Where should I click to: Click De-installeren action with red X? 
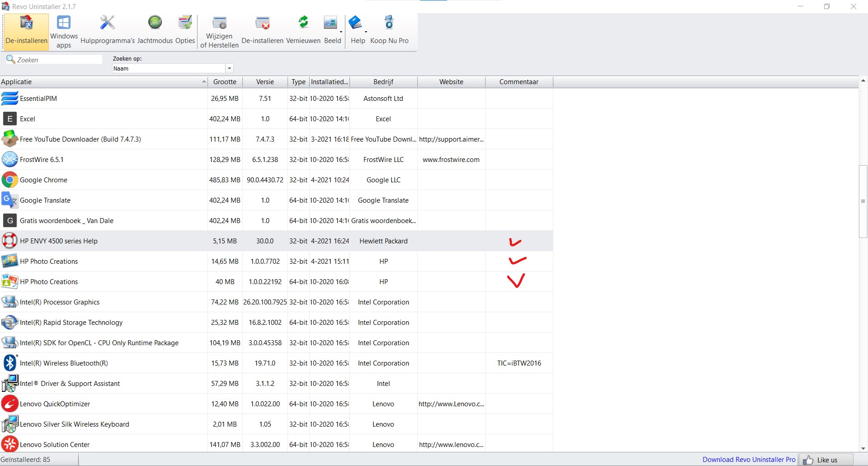tap(262, 23)
